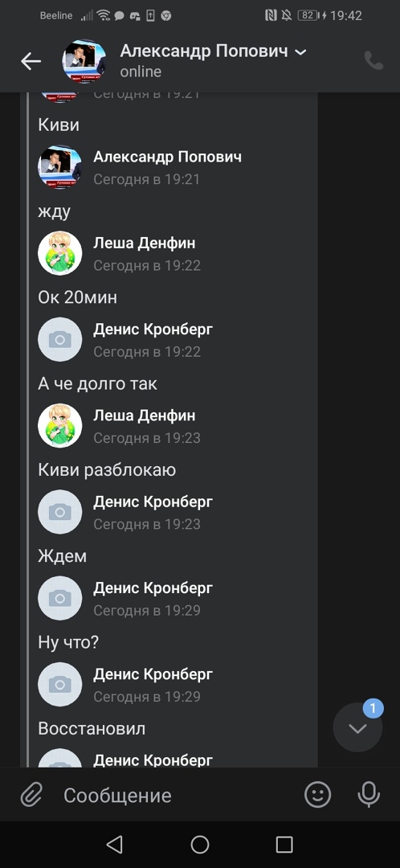This screenshot has height=868, width=400.
Task: Open Леша Денфин avatar above 'Ок 20мин'
Action: 59,253
